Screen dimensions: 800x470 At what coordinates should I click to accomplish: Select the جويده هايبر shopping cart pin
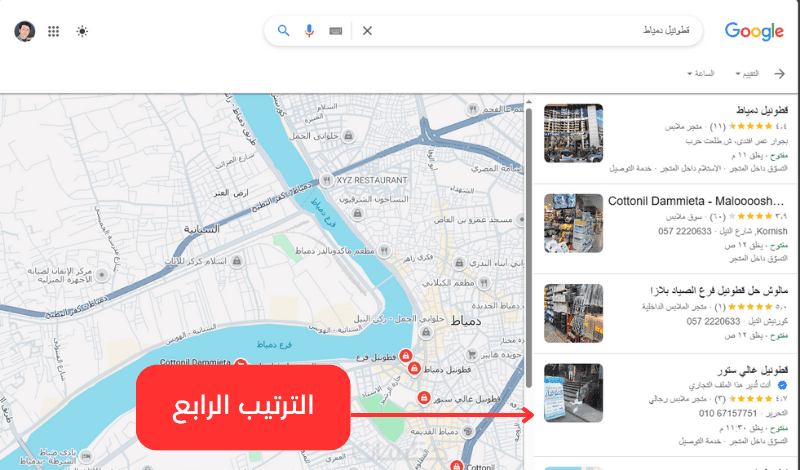472,354
